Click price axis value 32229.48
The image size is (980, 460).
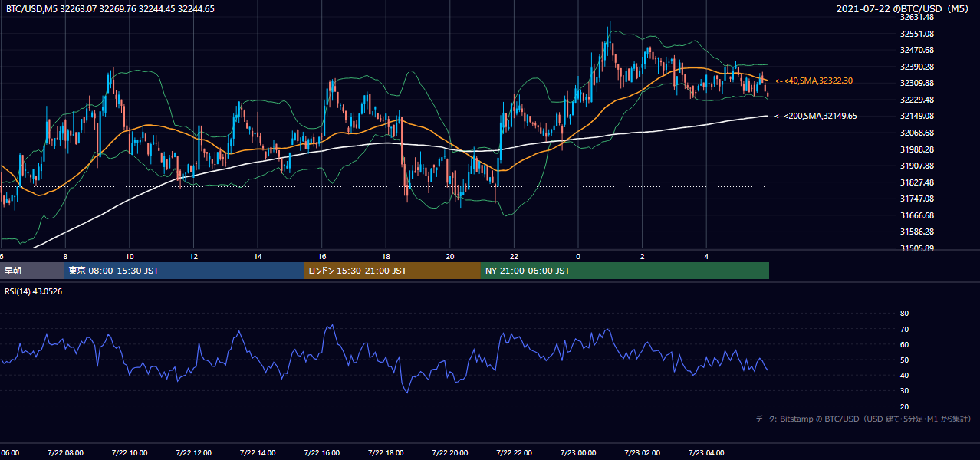point(917,100)
